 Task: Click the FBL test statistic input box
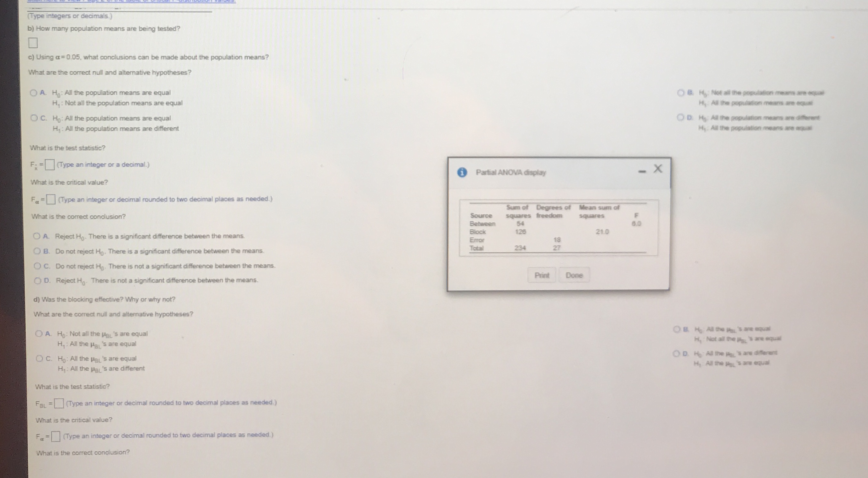click(x=59, y=403)
